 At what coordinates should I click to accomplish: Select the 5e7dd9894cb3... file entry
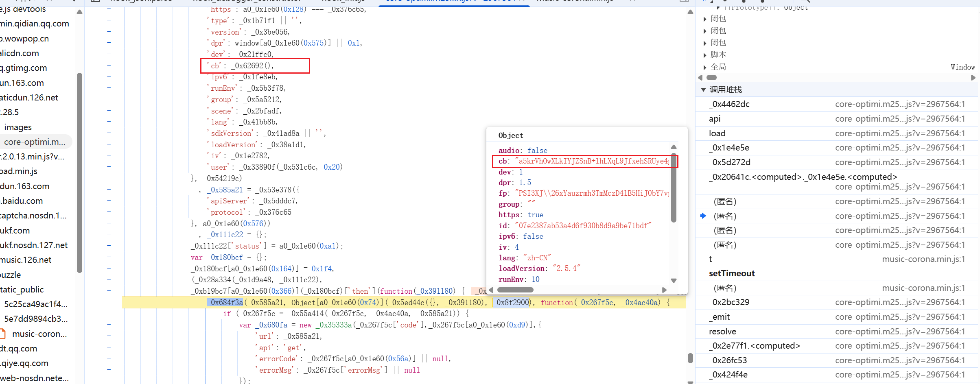[36, 319]
